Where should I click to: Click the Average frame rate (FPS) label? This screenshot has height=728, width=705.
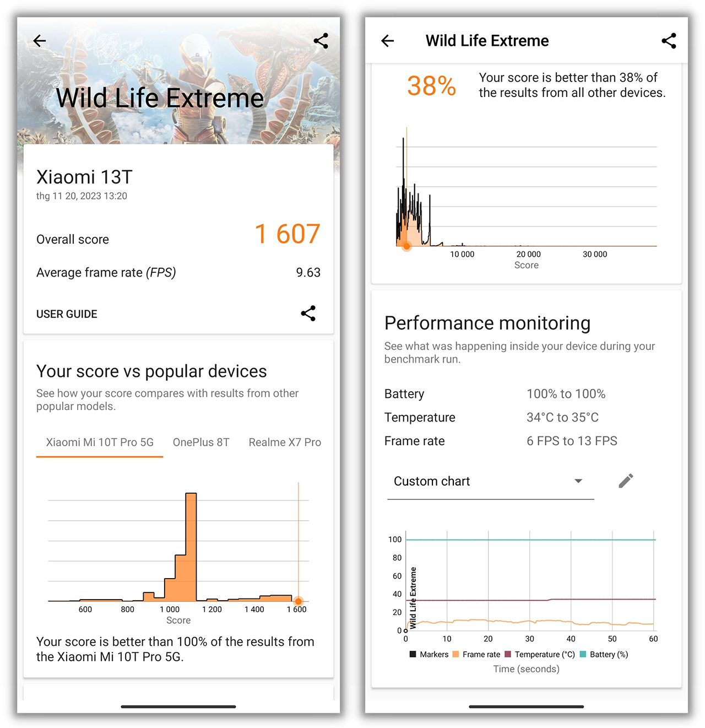point(106,273)
